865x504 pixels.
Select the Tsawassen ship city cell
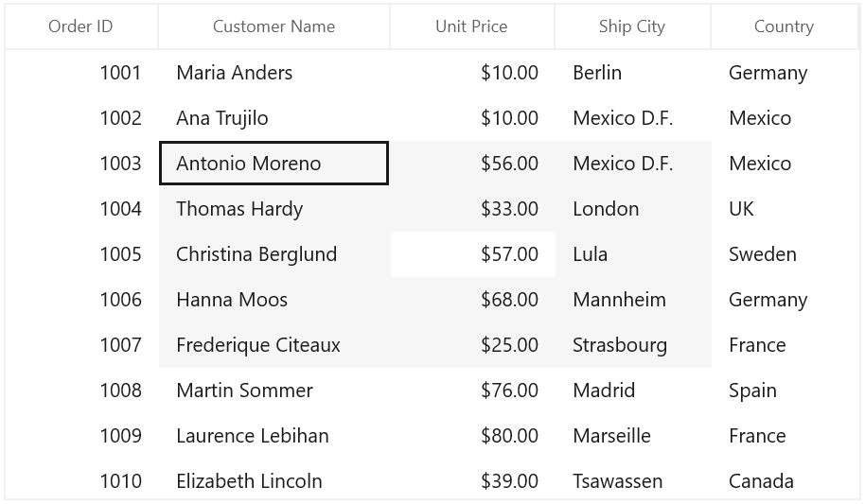pos(633,481)
